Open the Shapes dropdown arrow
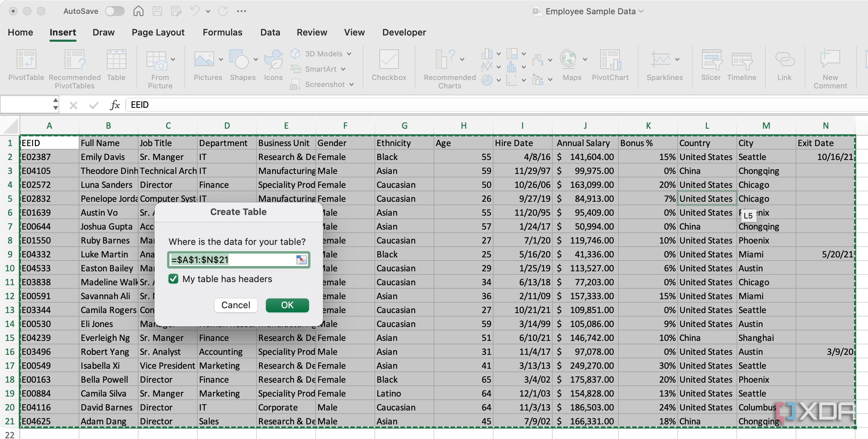 point(256,59)
